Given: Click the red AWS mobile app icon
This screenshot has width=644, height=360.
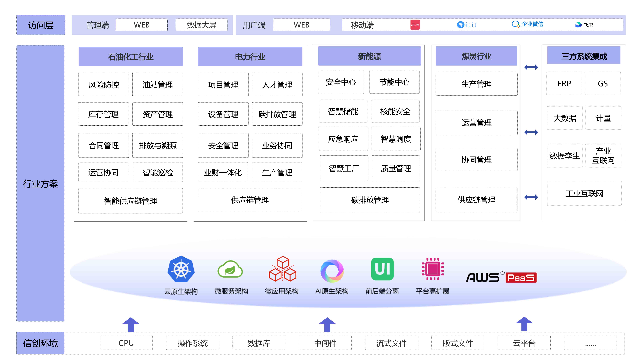Looking at the screenshot, I should click(415, 25).
